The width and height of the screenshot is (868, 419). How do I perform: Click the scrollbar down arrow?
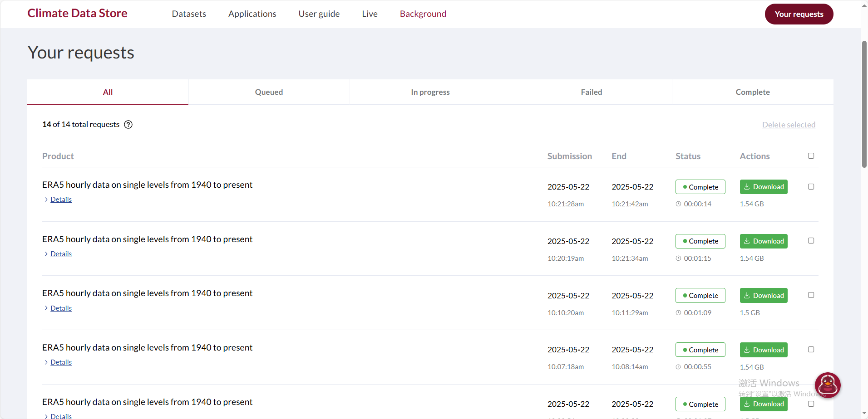click(864, 414)
